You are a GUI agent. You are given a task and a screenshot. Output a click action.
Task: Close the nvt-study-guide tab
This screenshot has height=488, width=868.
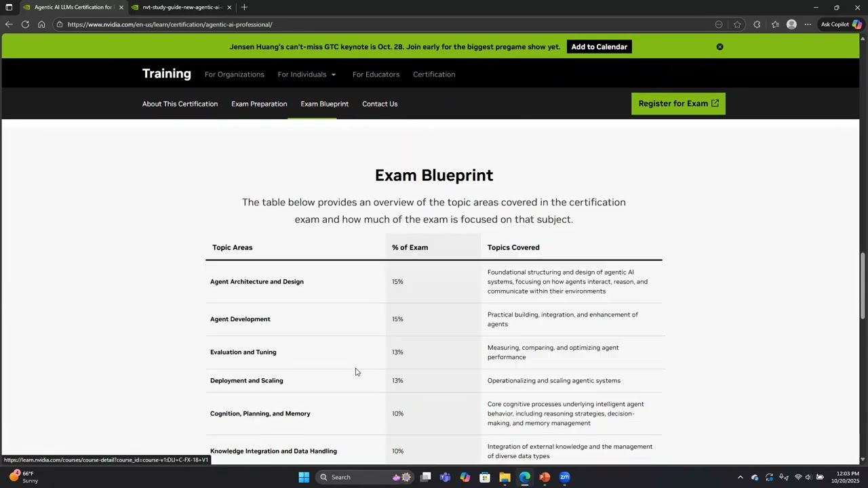pyautogui.click(x=229, y=7)
